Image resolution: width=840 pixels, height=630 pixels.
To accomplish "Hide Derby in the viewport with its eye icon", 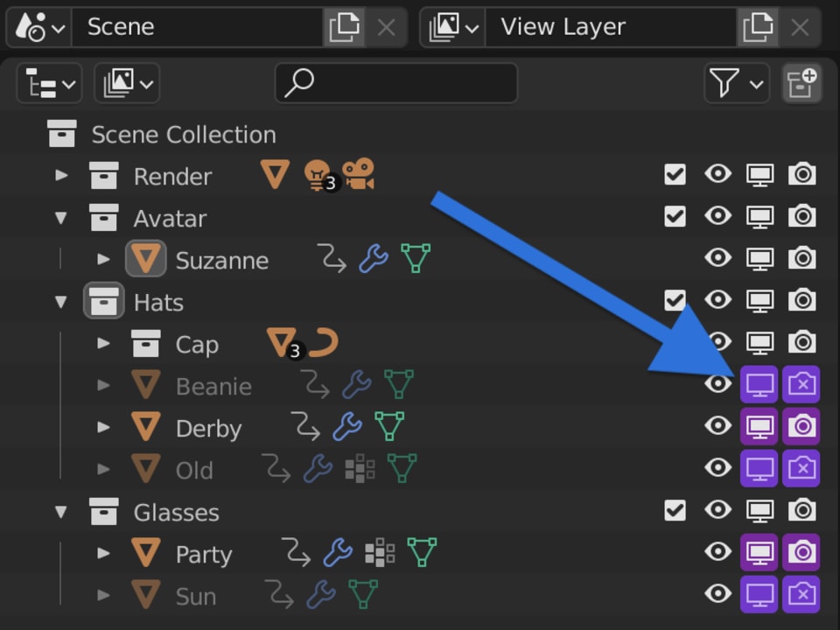I will [717, 427].
